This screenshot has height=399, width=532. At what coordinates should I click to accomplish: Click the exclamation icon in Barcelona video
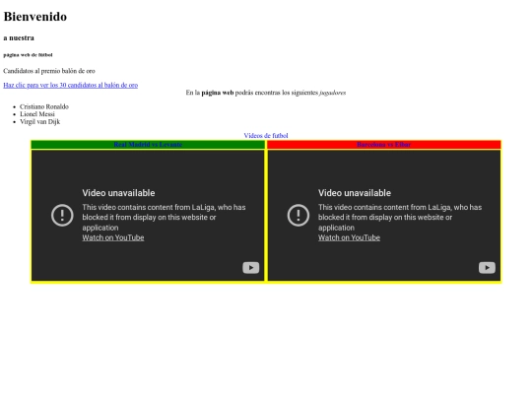299,215
